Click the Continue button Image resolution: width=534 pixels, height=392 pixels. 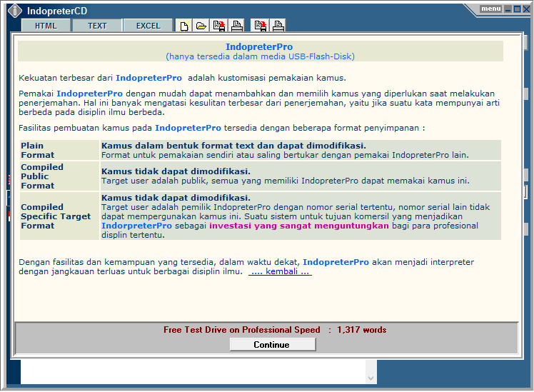coord(272,345)
